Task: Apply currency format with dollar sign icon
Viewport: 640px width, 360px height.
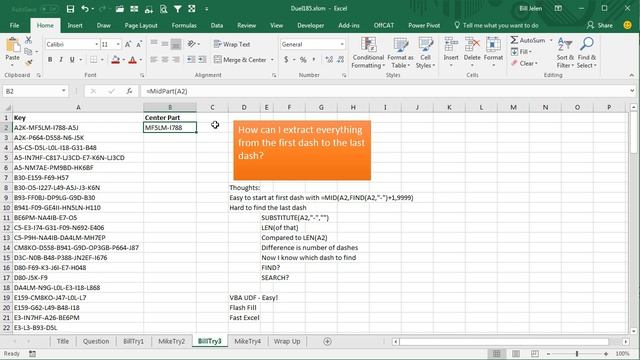Action: pyautogui.click(x=286, y=60)
